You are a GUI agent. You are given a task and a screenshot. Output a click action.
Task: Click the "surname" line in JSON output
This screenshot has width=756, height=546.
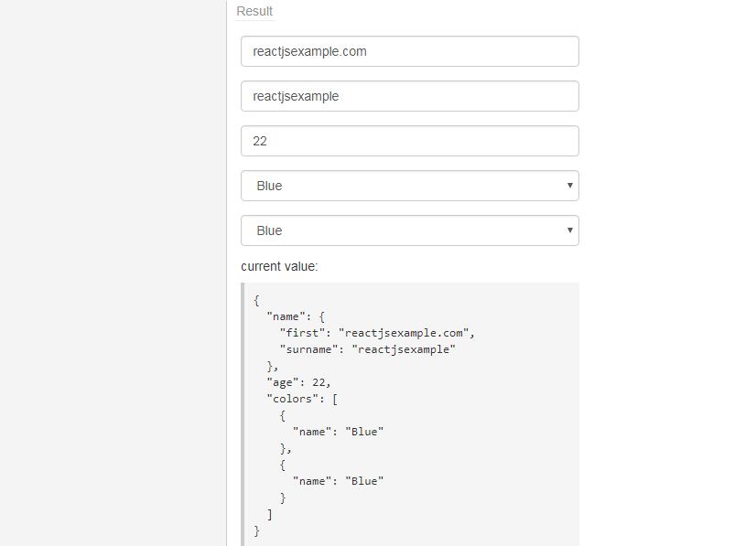[x=367, y=349]
